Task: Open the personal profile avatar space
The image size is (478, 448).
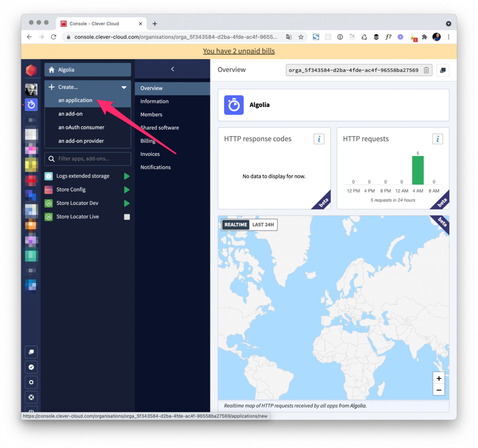Action: click(x=31, y=90)
